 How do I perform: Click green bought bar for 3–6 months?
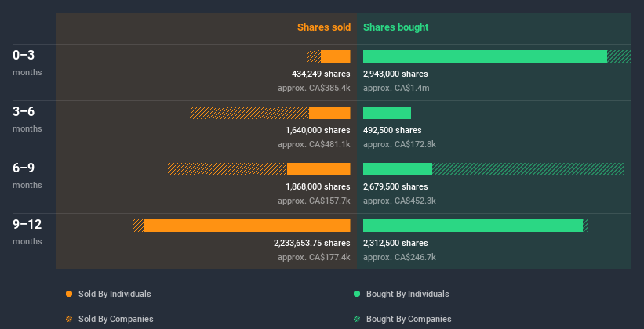tap(387, 113)
